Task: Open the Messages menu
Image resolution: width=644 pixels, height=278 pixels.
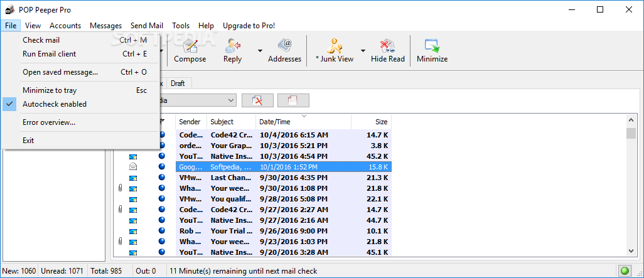Action: [x=105, y=26]
